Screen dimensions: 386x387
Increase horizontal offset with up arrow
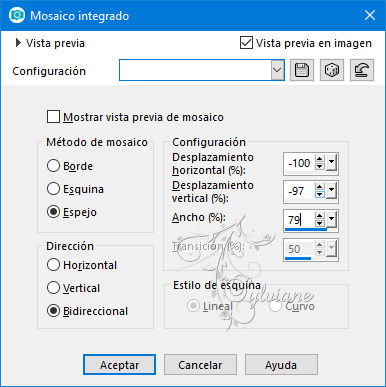coord(320,160)
